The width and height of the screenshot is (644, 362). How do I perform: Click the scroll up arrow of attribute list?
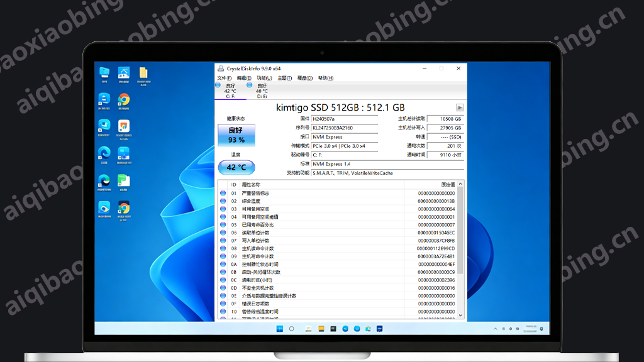(x=460, y=184)
